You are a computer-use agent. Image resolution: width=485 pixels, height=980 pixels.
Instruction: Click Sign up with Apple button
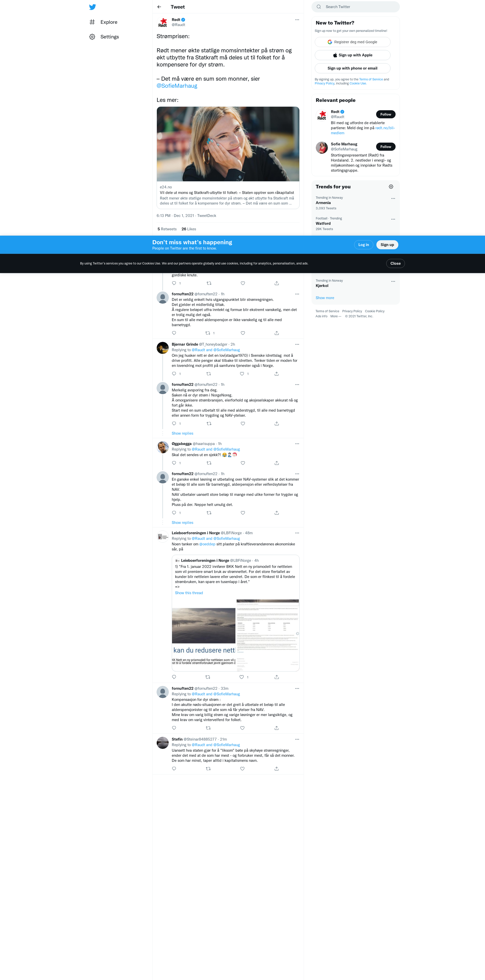click(352, 55)
